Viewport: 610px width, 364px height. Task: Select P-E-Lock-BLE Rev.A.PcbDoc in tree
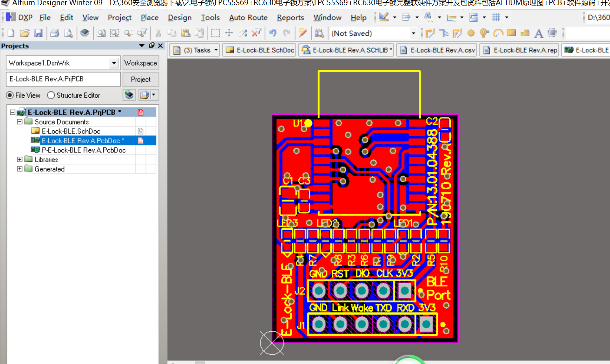83,150
